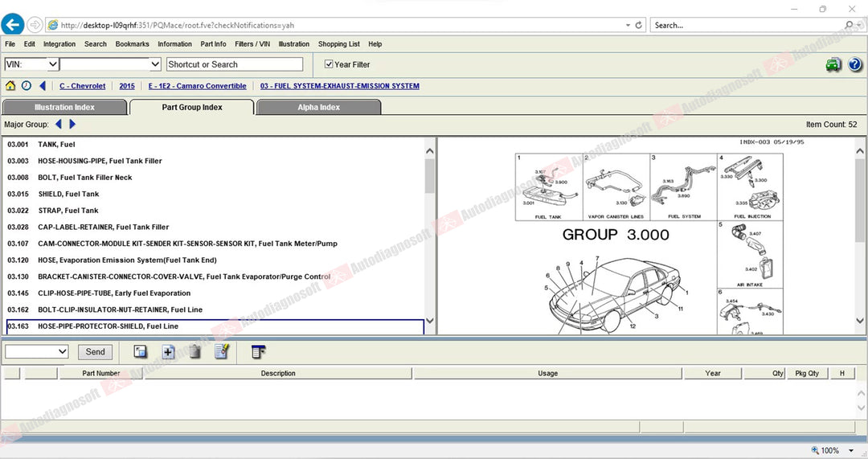Screen dimensions: 868x459
Task: Open the history clock icon
Action: [26, 86]
